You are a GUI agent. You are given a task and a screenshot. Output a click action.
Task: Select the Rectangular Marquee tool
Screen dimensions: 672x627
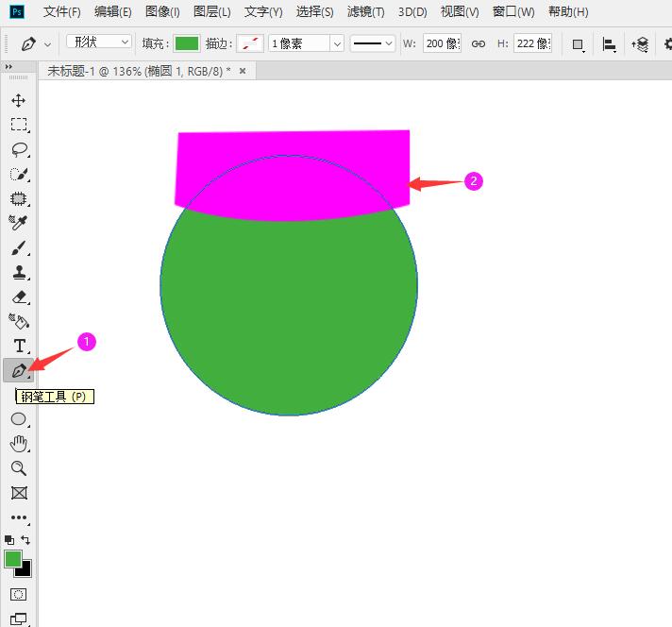18,125
